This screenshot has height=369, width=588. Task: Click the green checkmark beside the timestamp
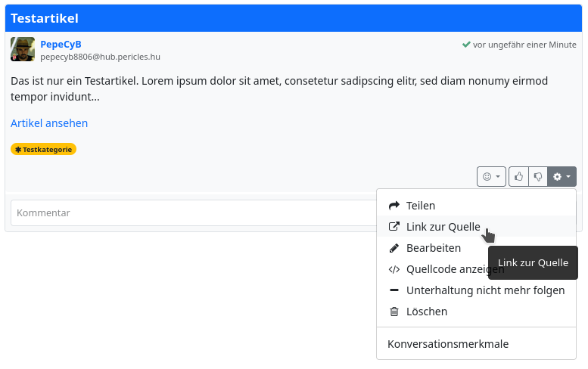[466, 45]
